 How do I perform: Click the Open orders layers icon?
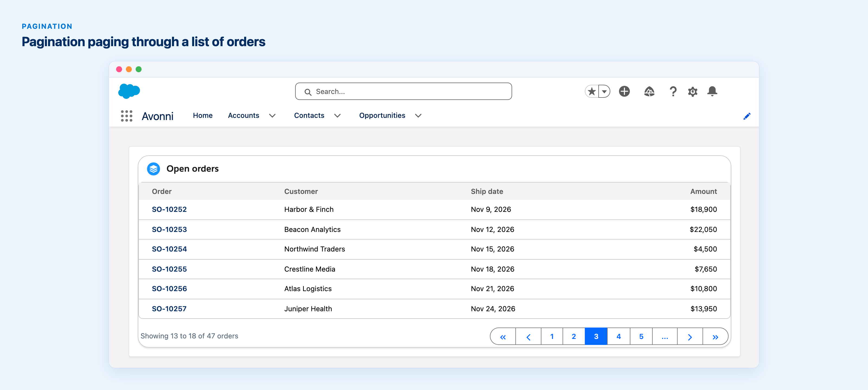point(153,169)
